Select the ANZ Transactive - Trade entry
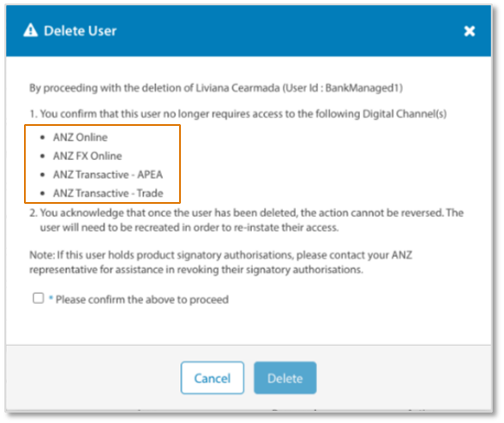The height and width of the screenshot is (423, 504). pos(108,193)
